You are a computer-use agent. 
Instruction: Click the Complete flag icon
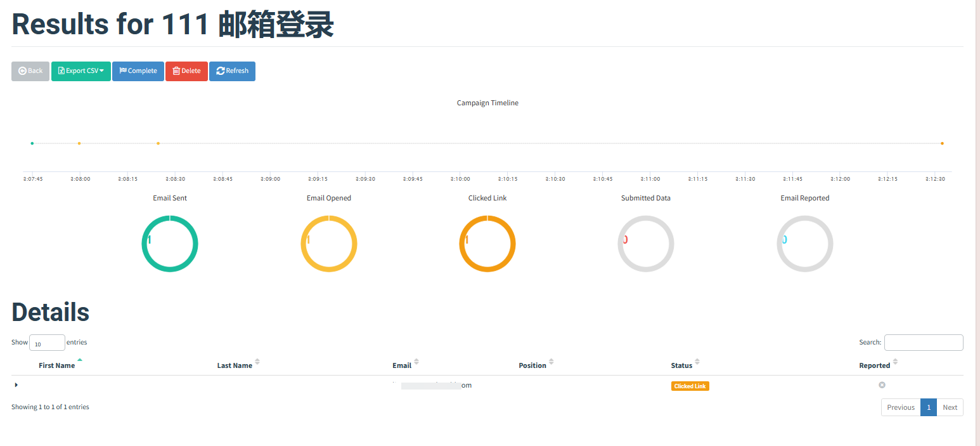(x=125, y=71)
